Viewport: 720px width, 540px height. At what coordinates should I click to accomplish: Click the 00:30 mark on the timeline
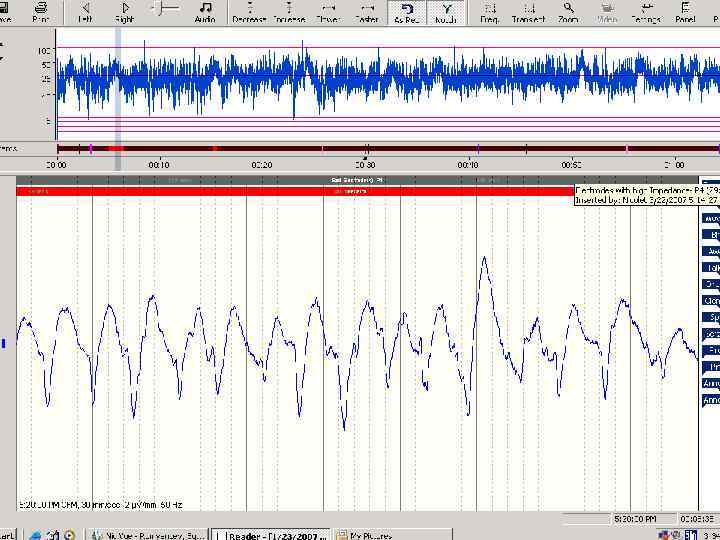pos(365,164)
